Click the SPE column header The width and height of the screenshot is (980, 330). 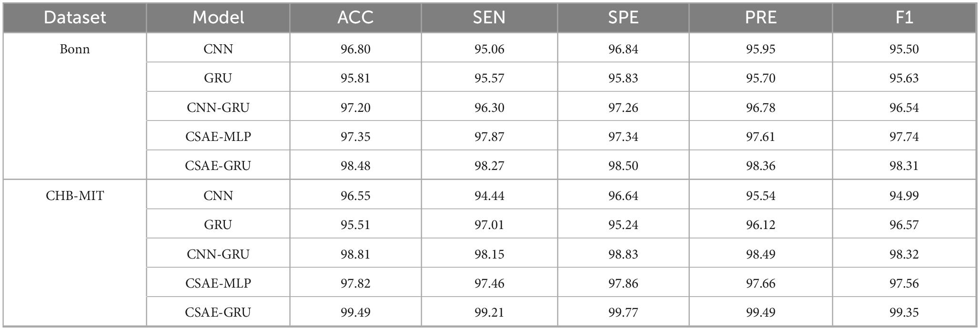(623, 18)
